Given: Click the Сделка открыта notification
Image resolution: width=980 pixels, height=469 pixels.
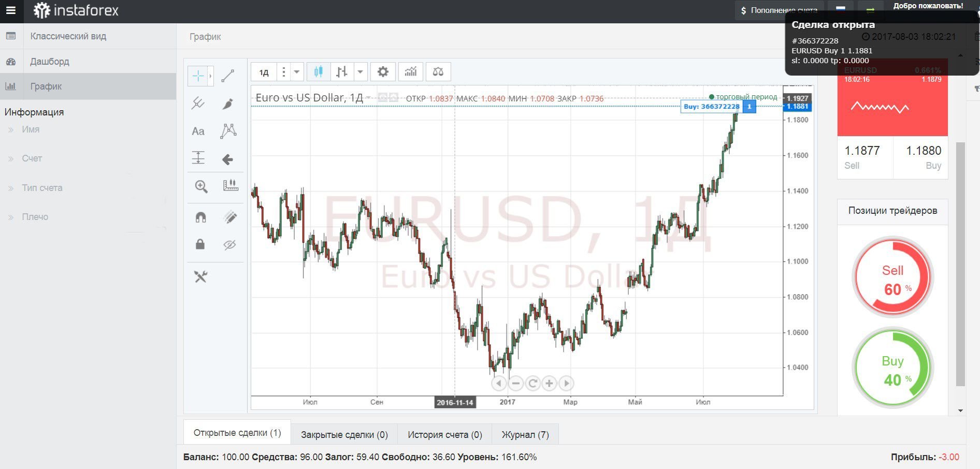Looking at the screenshot, I should point(882,42).
